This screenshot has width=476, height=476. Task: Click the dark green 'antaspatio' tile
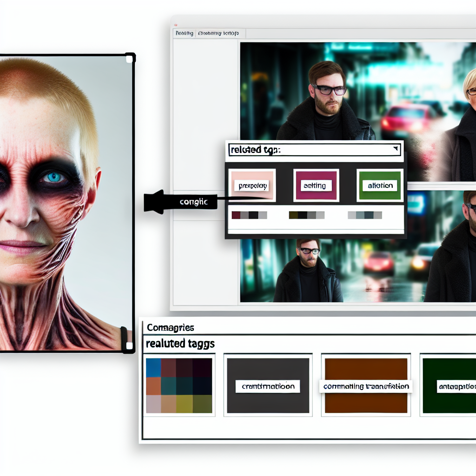(449, 385)
